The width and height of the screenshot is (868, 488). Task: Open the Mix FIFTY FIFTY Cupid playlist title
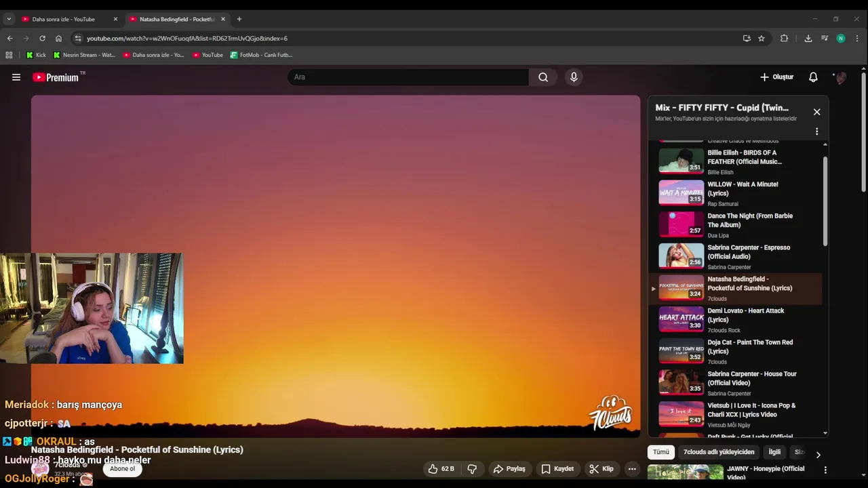tap(722, 108)
